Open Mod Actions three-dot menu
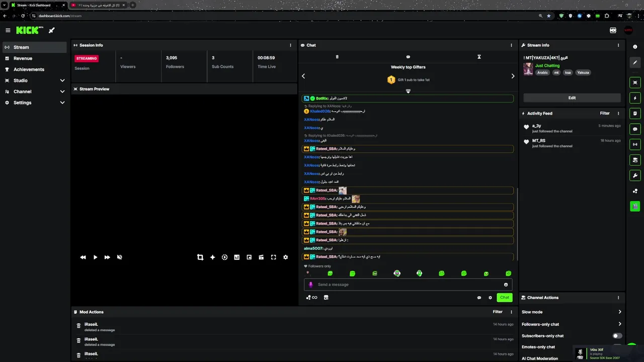 (512, 312)
